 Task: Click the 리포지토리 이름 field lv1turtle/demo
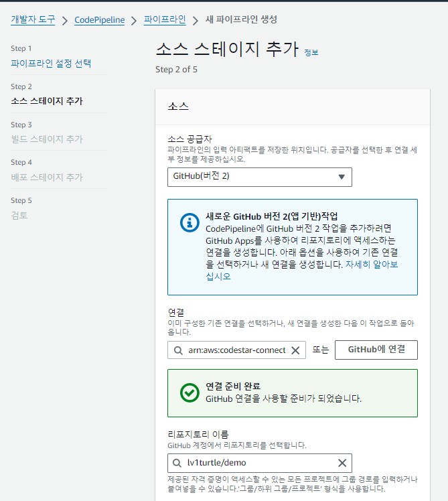259,463
